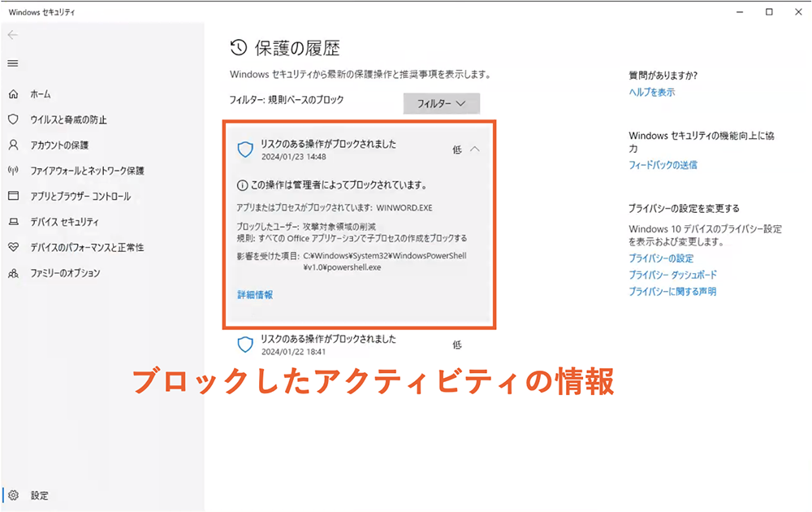Click the firewall network signal icon
The image size is (812, 512).
[x=14, y=170]
